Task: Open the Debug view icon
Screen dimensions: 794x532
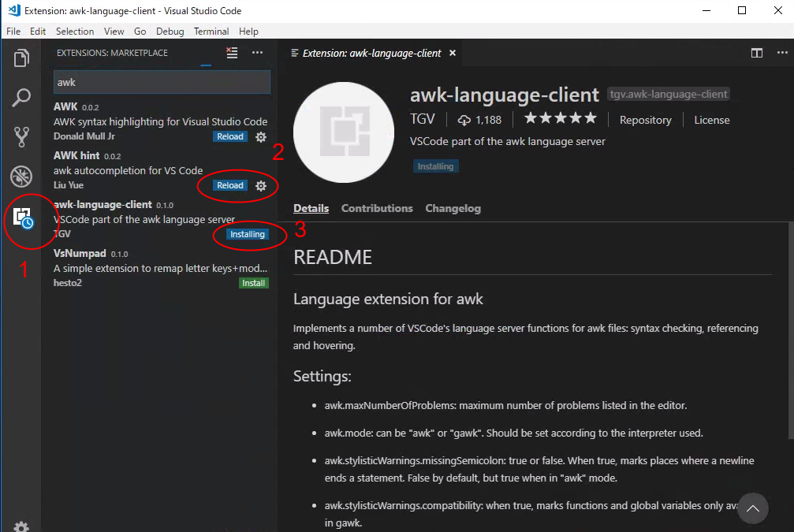Action: pyautogui.click(x=21, y=177)
